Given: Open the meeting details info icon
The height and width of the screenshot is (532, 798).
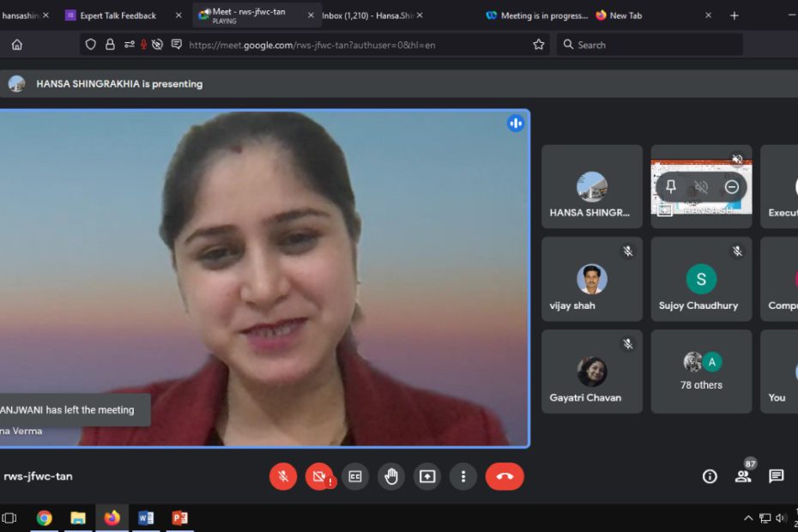Looking at the screenshot, I should point(710,476).
